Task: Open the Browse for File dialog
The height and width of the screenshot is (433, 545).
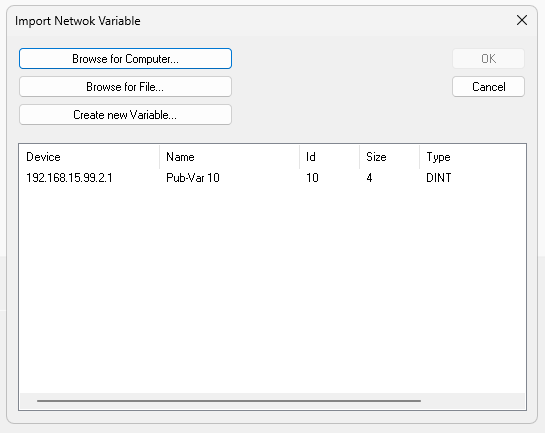Action: click(x=125, y=87)
